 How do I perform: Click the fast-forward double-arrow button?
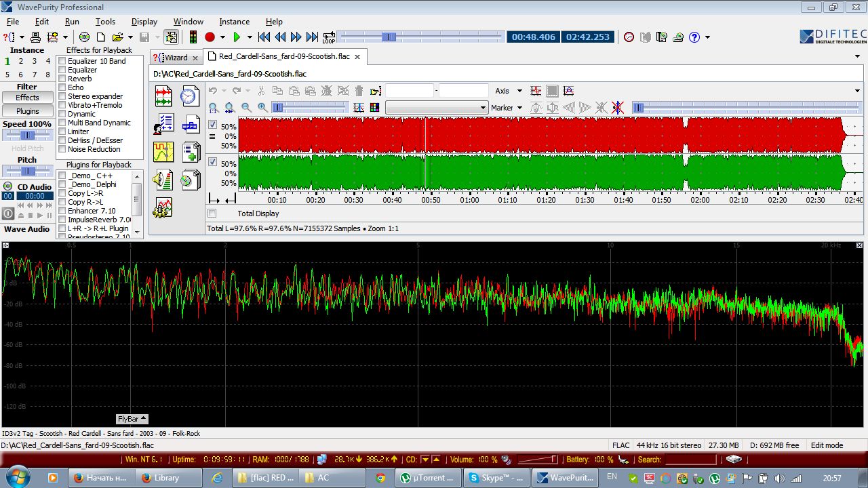click(296, 37)
